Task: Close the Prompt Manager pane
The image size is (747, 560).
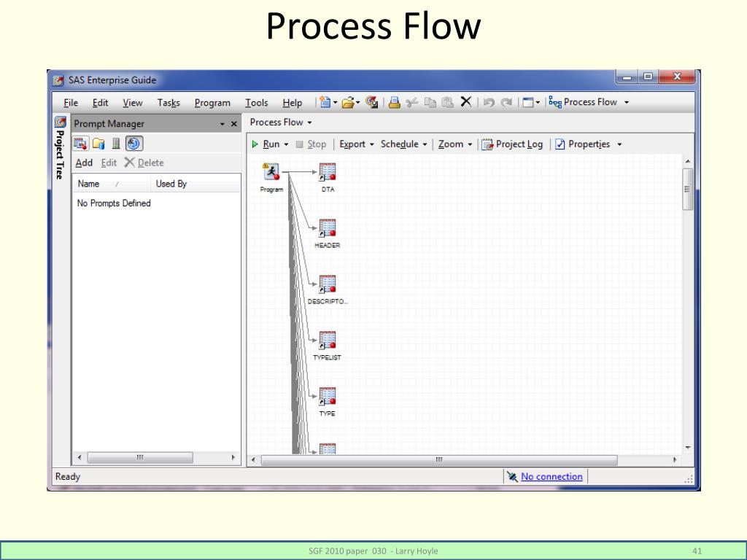Action: [x=234, y=124]
